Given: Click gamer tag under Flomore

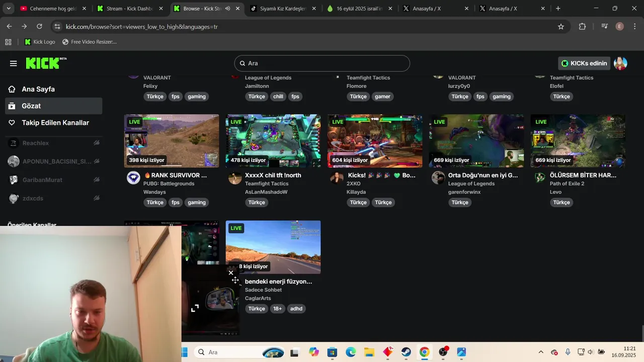Looking at the screenshot, I should pyautogui.click(x=382, y=97).
